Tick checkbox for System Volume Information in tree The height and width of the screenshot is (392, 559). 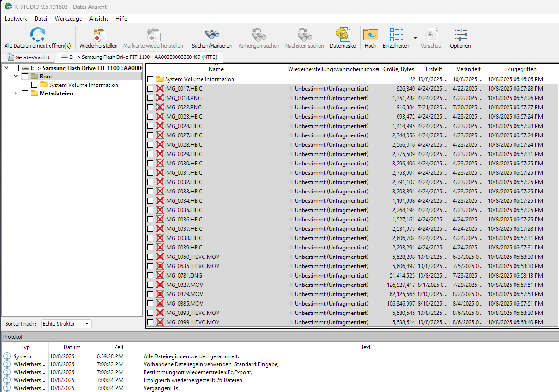(35, 85)
